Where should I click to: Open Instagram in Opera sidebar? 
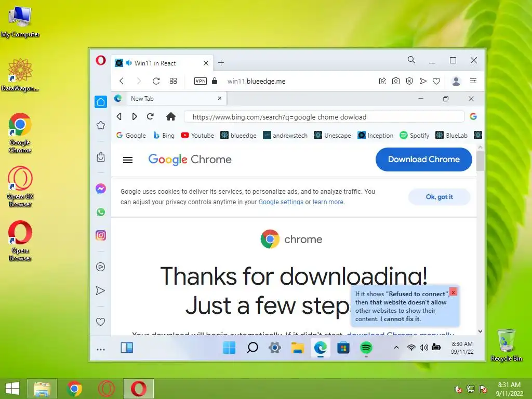tap(101, 235)
